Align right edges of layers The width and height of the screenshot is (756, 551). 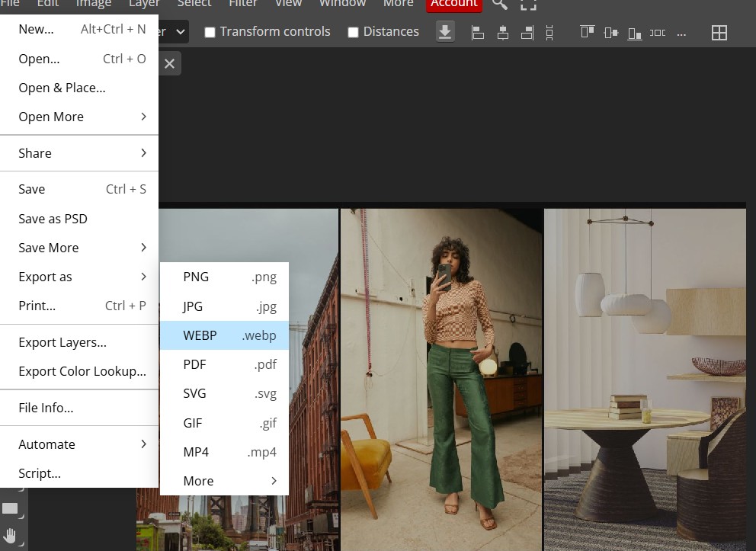(527, 32)
